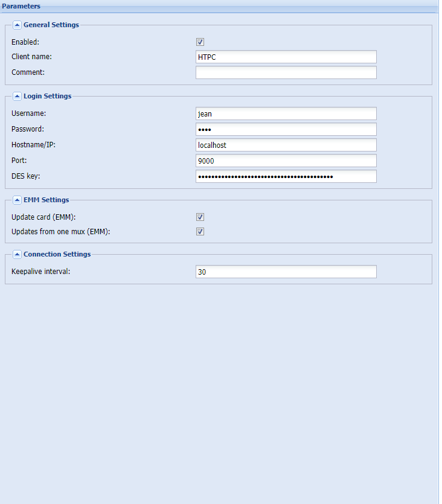The width and height of the screenshot is (442, 504).
Task: Uncheck the Enabled checkbox
Action: click(200, 42)
